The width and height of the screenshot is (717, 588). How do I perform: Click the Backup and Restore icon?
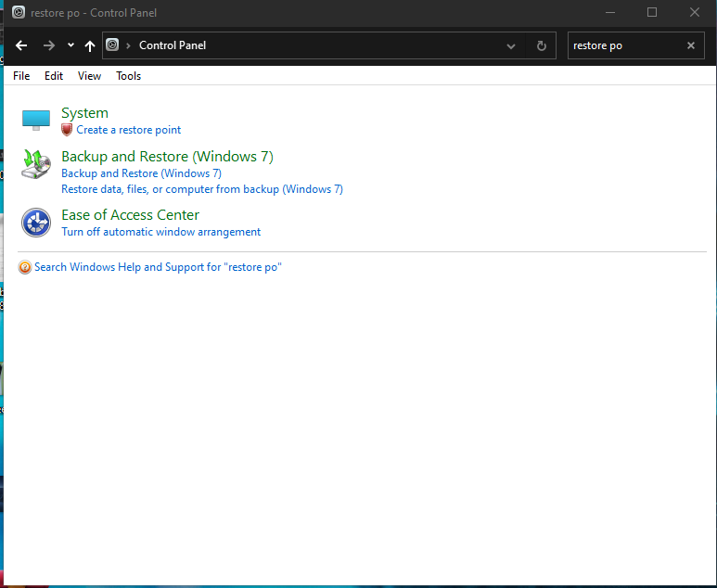pos(36,164)
